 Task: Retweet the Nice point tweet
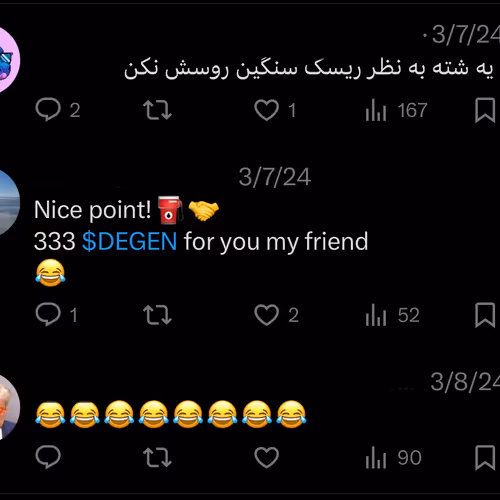click(157, 315)
